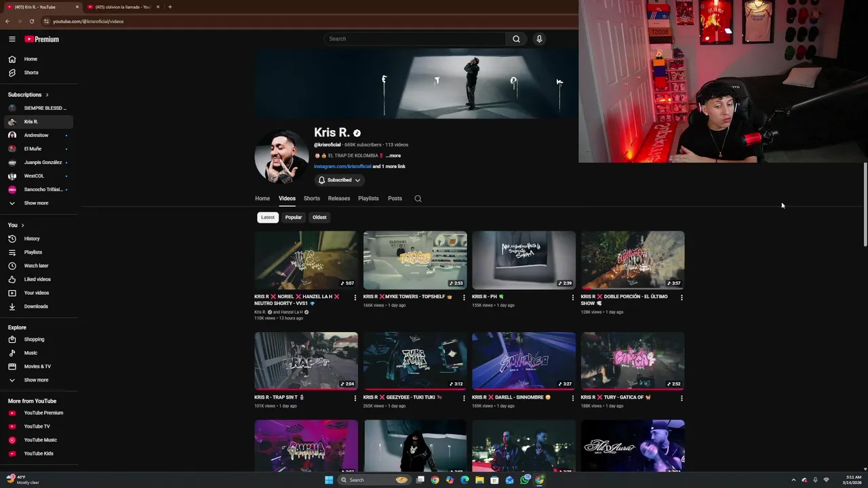This screenshot has width=868, height=488.
Task: Open Your videos page
Action: [x=38, y=293]
